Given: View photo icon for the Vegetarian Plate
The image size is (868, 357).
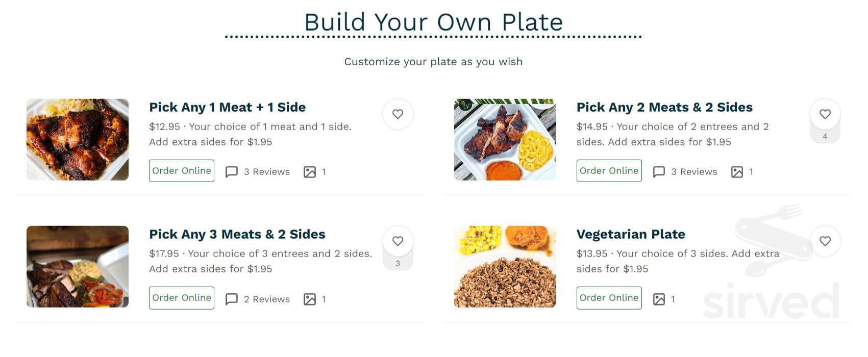Looking at the screenshot, I should (x=659, y=299).
